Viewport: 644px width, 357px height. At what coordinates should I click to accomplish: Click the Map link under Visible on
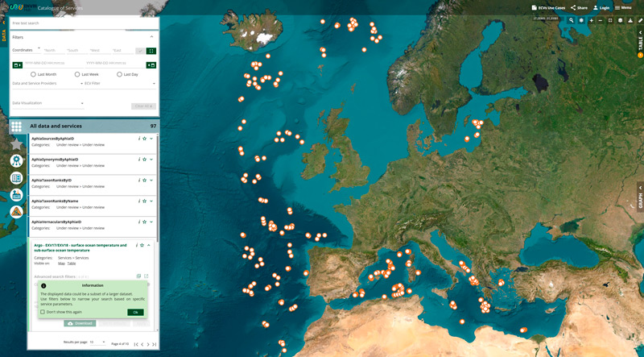61,264
